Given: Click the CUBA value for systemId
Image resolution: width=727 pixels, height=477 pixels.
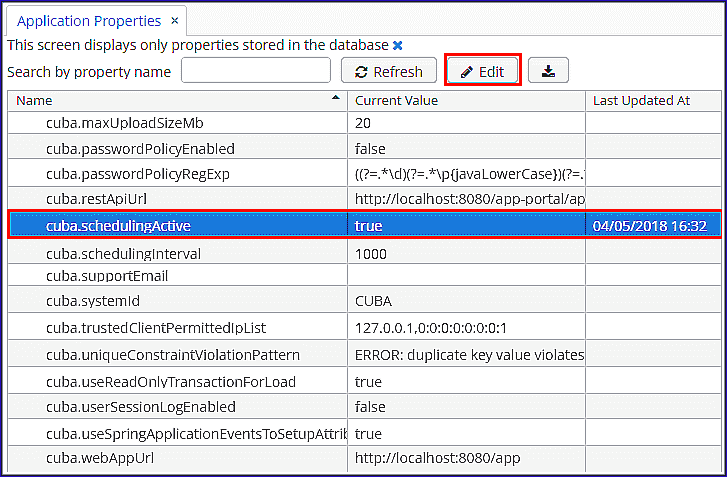Looking at the screenshot, I should pyautogui.click(x=373, y=301).
